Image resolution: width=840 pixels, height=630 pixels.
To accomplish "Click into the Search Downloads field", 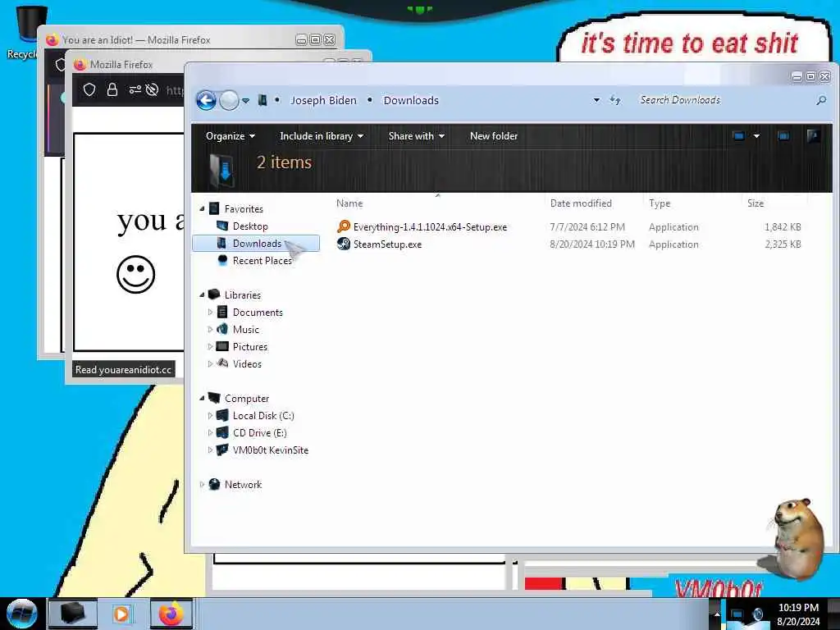I will 724,100.
